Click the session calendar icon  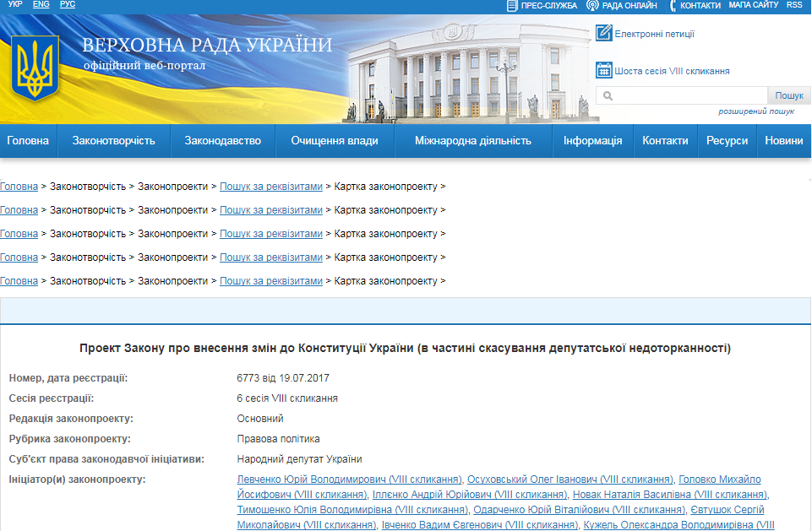pyautogui.click(x=604, y=70)
